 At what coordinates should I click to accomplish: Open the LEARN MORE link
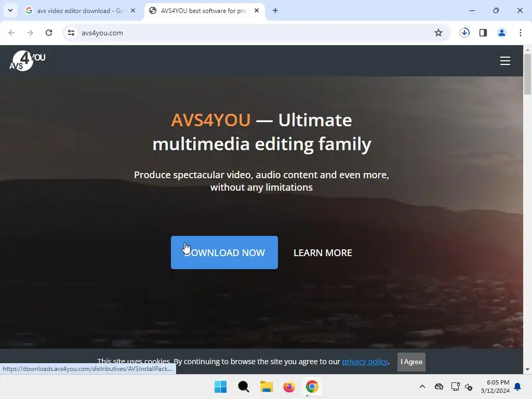pyautogui.click(x=323, y=253)
